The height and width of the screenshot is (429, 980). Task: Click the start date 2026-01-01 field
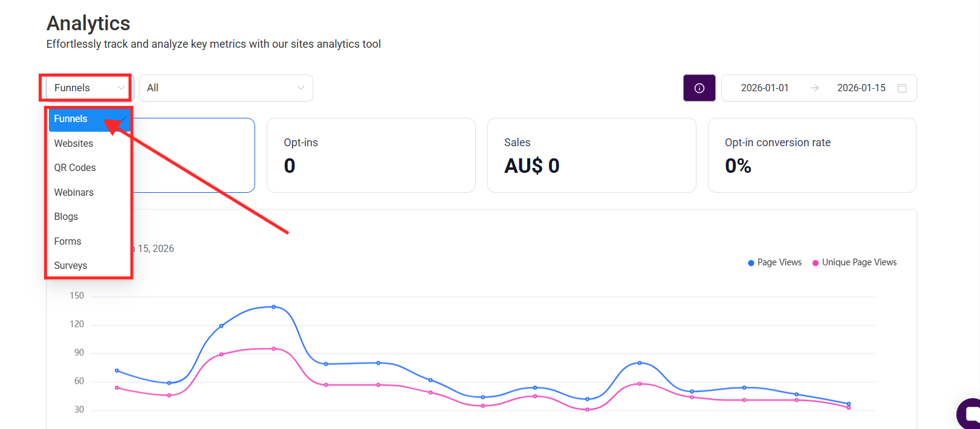[x=765, y=88]
